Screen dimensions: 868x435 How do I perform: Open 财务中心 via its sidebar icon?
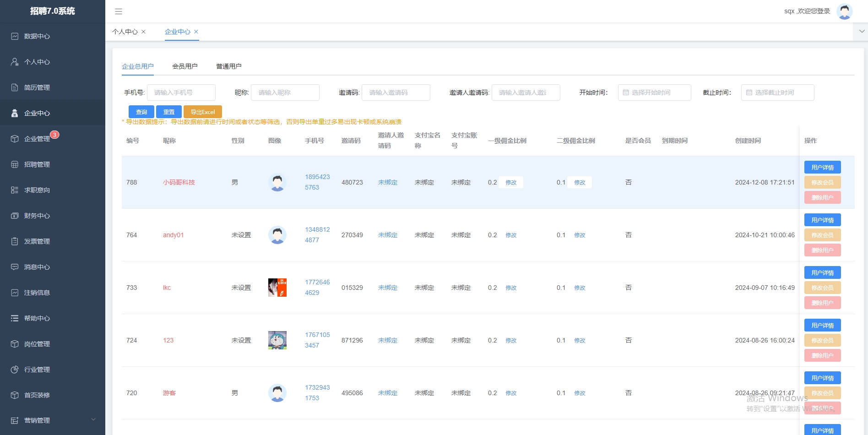(14, 216)
